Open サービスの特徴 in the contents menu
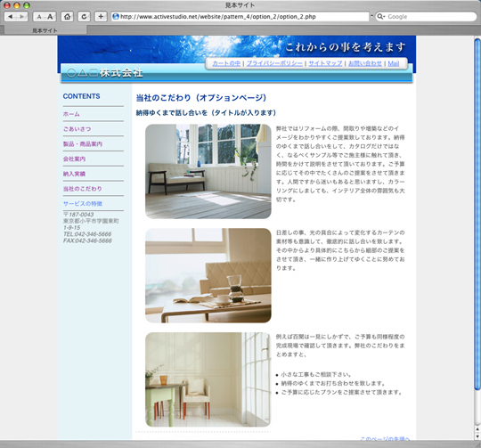 point(83,204)
